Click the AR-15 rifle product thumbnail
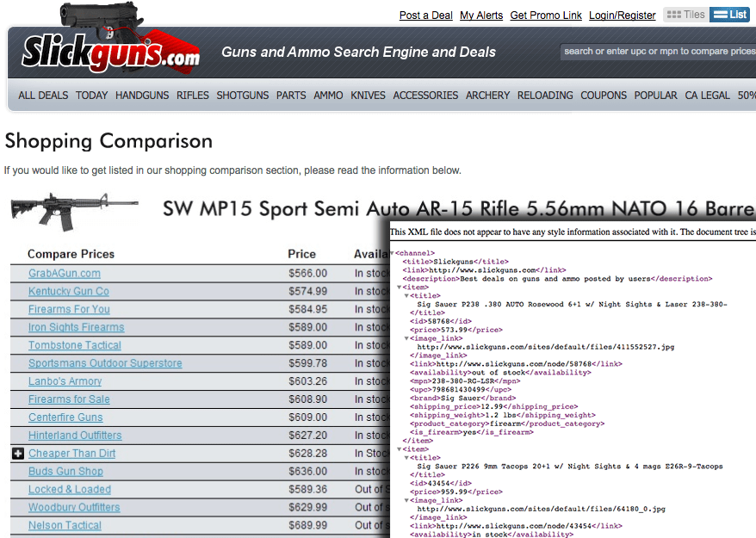The height and width of the screenshot is (538, 756). coord(75,211)
